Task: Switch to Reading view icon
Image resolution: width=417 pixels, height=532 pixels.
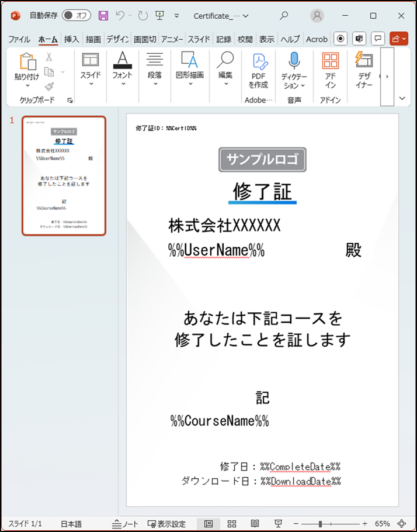Action: tap(255, 524)
